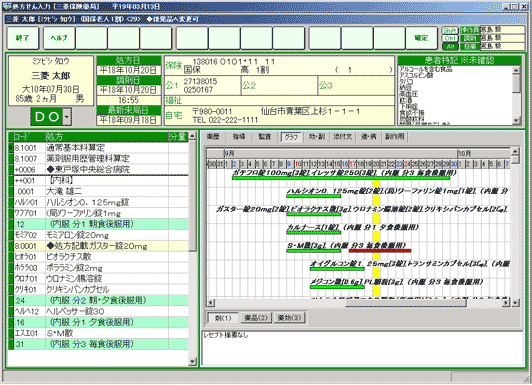Switch to the 薬歴 tab

(213, 137)
